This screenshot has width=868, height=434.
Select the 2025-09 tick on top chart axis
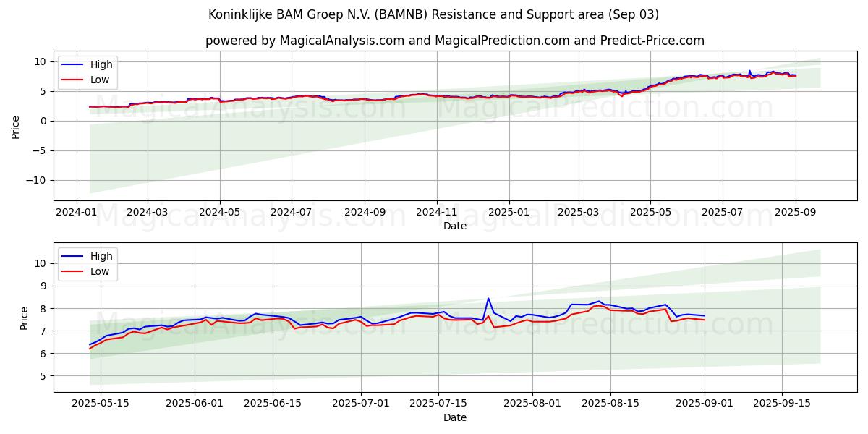(x=795, y=211)
